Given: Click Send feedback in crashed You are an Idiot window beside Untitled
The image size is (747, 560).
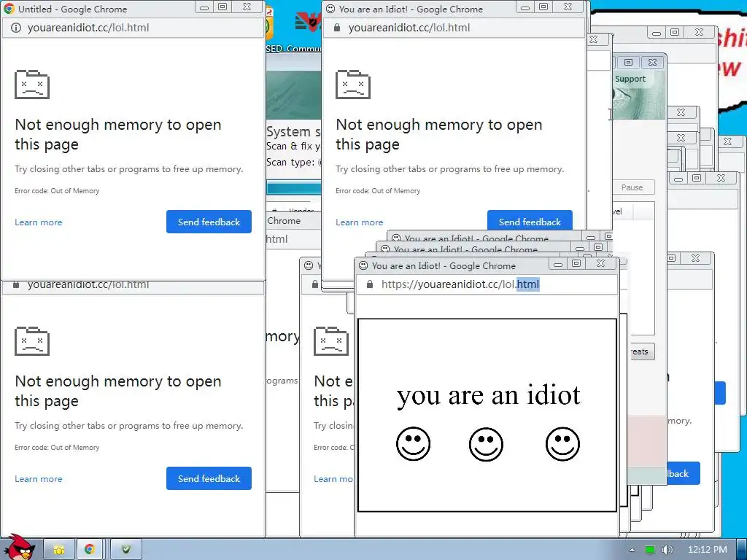Looking at the screenshot, I should point(530,220).
